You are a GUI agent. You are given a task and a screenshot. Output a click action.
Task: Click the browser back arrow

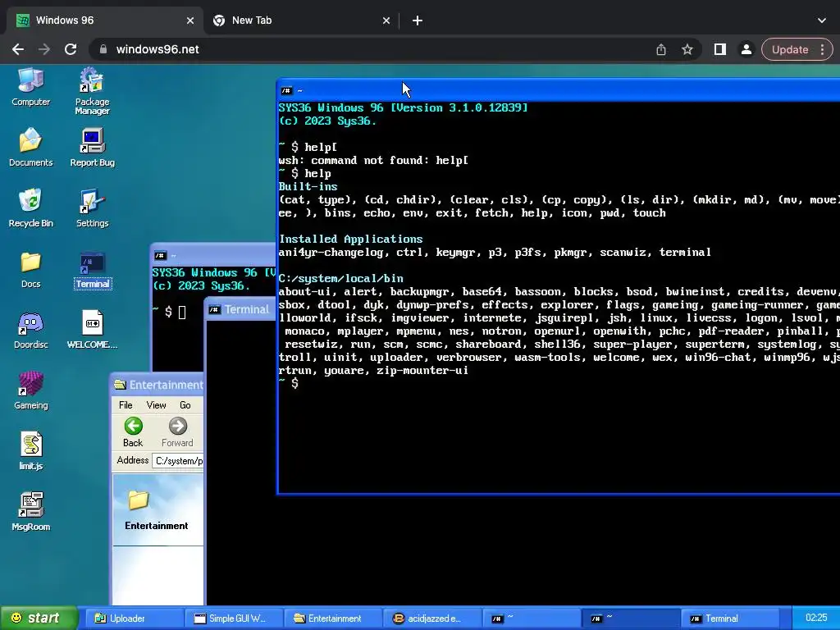click(x=18, y=49)
